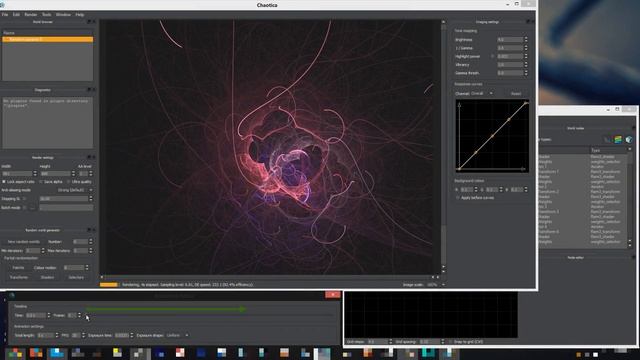Undock the World browser panel icon
Screen dimensions: 640x360
pos(89,22)
